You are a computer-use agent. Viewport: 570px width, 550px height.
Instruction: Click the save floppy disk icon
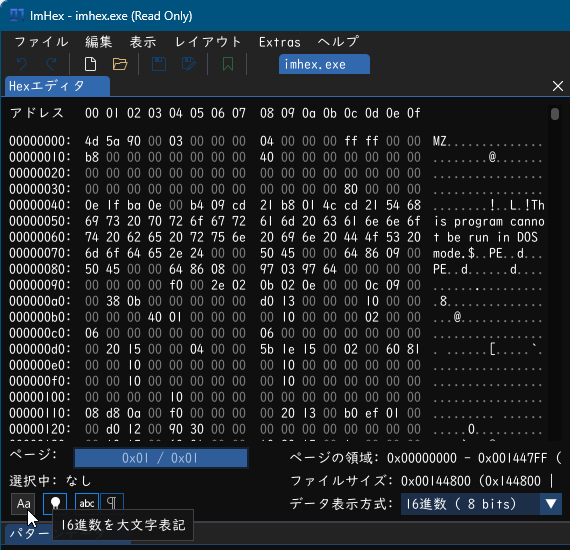[x=159, y=64]
